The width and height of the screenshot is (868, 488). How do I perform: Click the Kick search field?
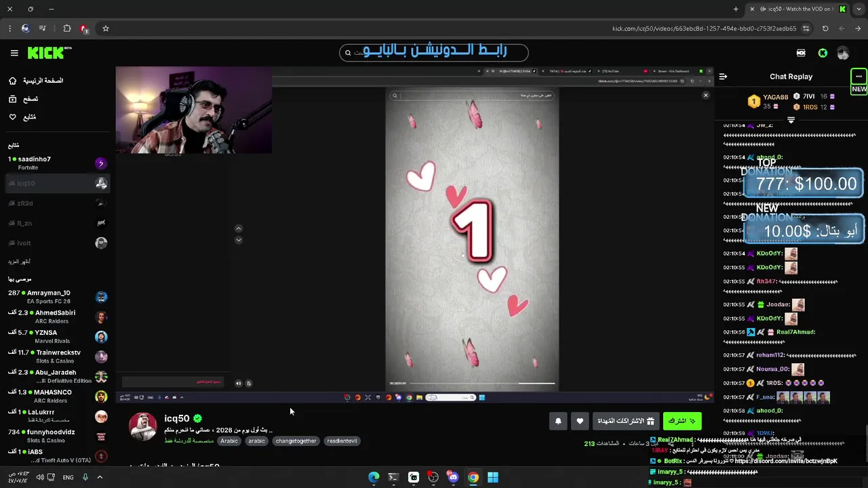click(434, 52)
